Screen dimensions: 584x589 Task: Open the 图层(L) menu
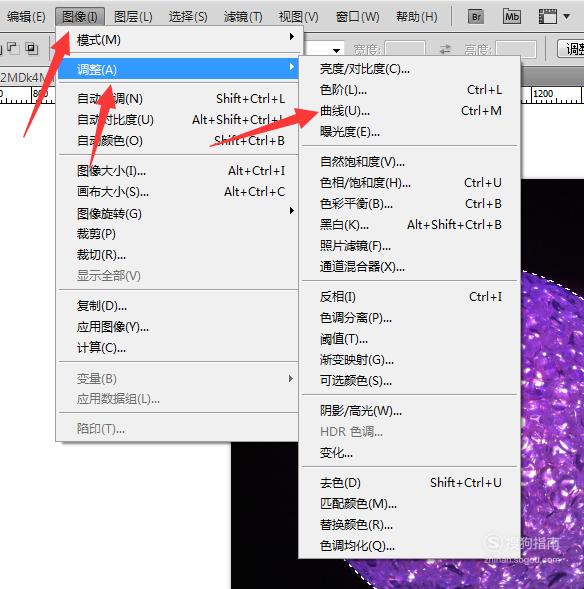point(133,17)
